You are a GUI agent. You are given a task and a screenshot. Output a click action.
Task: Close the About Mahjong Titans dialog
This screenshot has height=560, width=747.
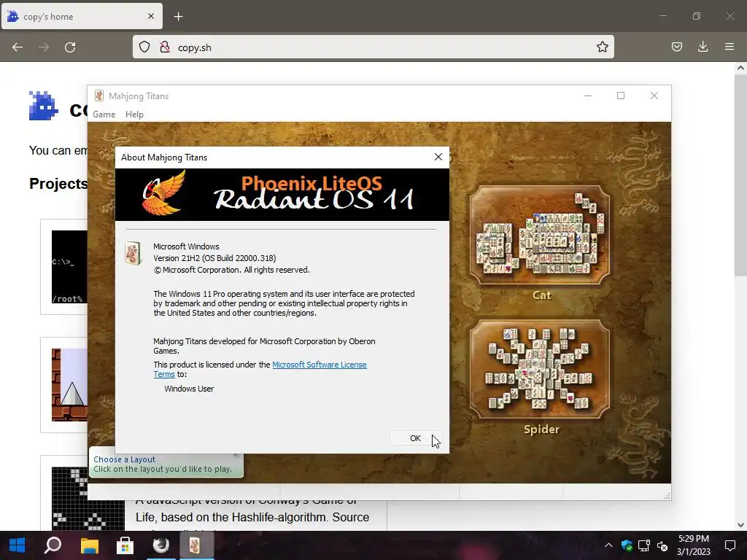click(438, 157)
